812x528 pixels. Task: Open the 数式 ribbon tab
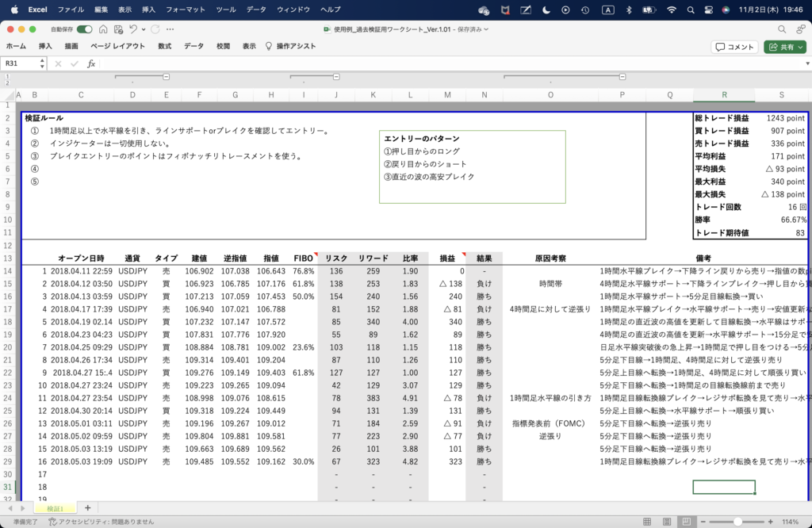click(164, 47)
